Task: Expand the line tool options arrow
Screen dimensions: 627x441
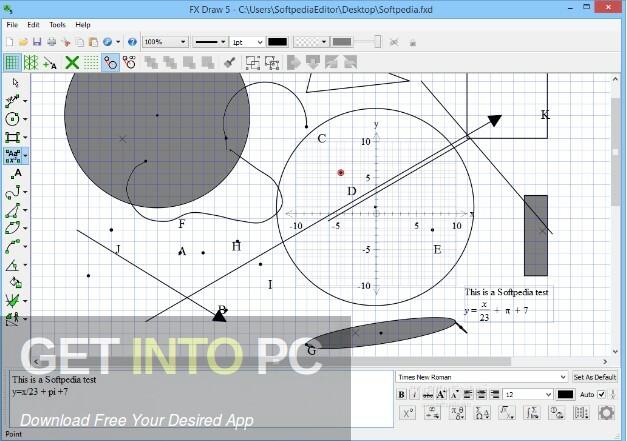Action: (25, 101)
